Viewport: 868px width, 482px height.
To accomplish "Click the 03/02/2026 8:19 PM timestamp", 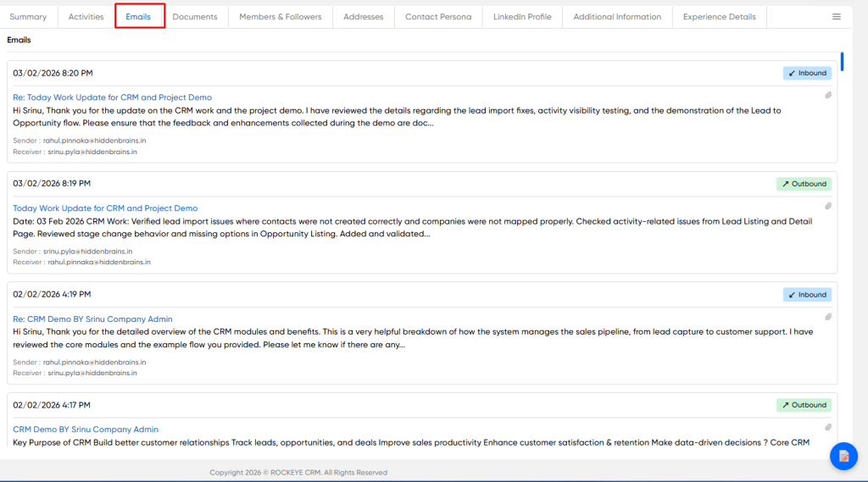I will tap(52, 183).
